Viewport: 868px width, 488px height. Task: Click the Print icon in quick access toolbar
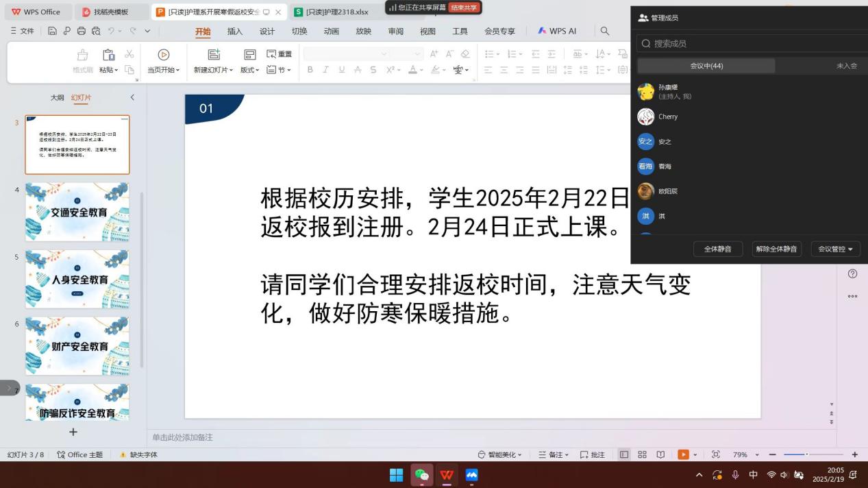tap(82, 31)
